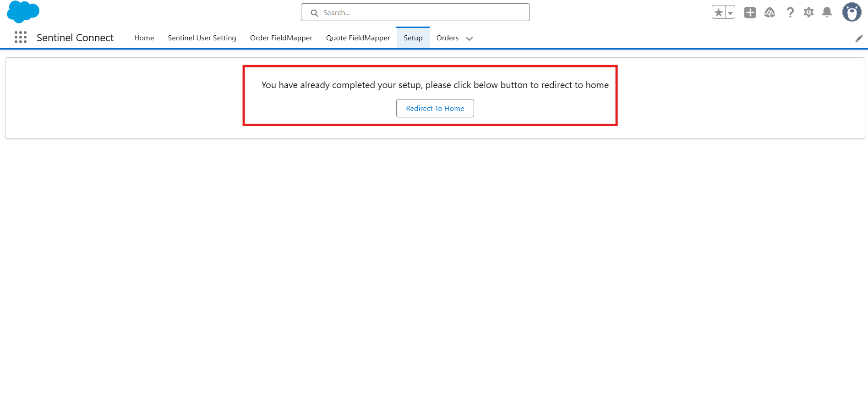Expand the favorites list dropdown arrow

tap(730, 13)
